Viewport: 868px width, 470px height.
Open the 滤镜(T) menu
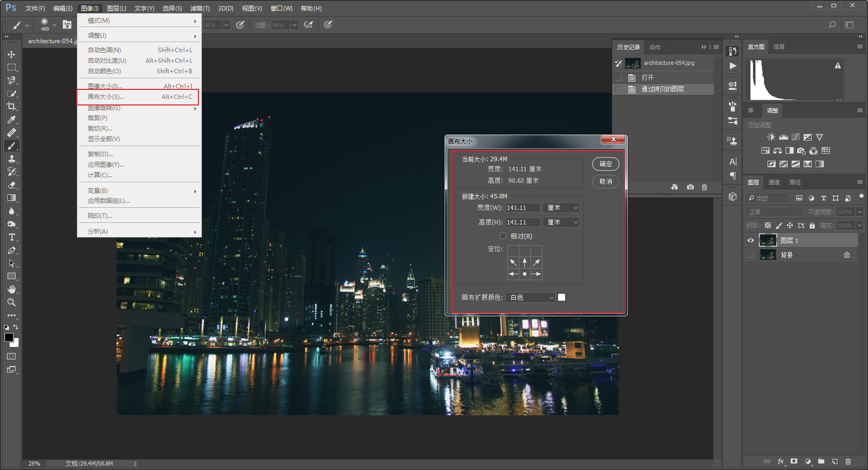tap(200, 9)
